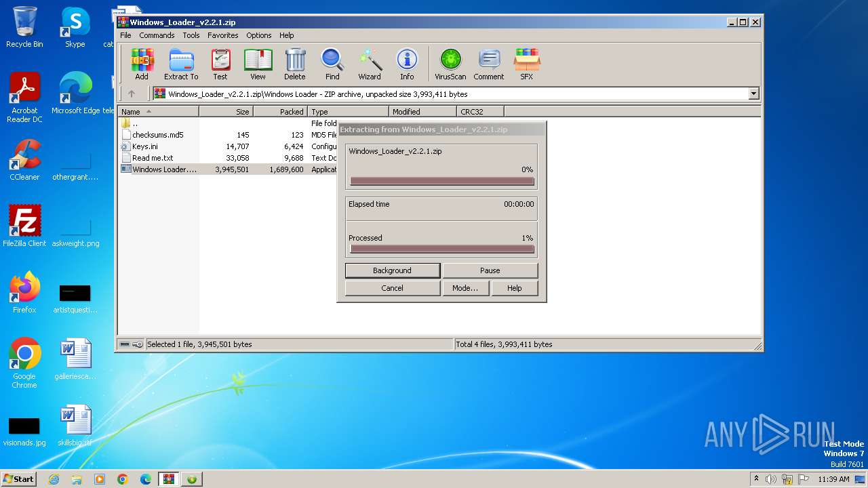Open the Favorites menu
This screenshot has height=488, width=868.
(223, 35)
